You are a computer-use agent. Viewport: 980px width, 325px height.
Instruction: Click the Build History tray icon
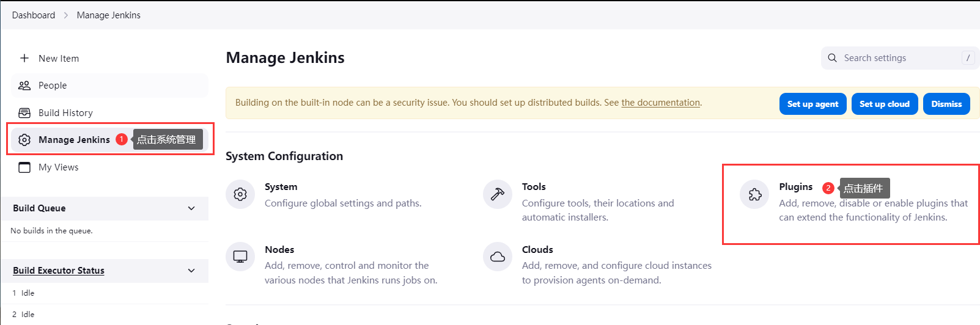(24, 113)
